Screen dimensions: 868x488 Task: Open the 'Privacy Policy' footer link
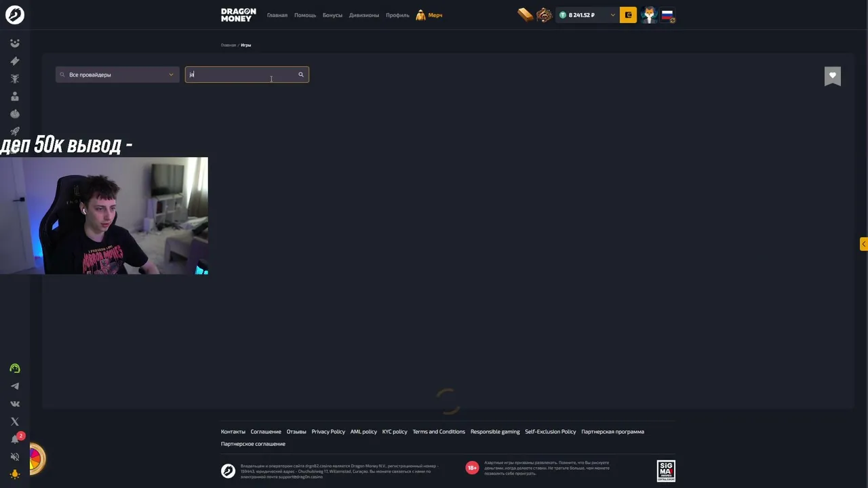coord(328,432)
